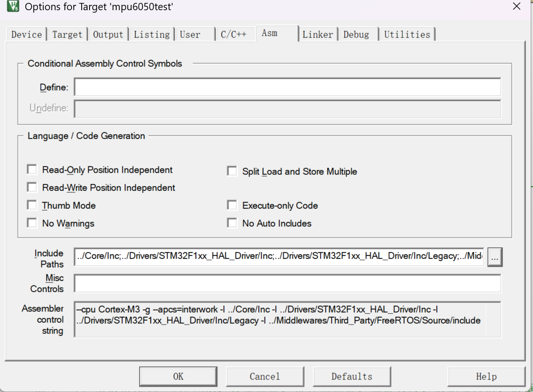Go to the Utilities tab
The height and width of the screenshot is (392, 533).
tap(407, 34)
